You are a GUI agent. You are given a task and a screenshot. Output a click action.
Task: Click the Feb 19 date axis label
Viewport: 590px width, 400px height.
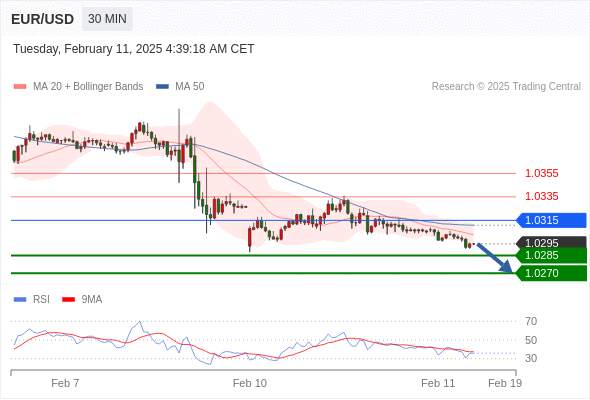[x=505, y=383]
